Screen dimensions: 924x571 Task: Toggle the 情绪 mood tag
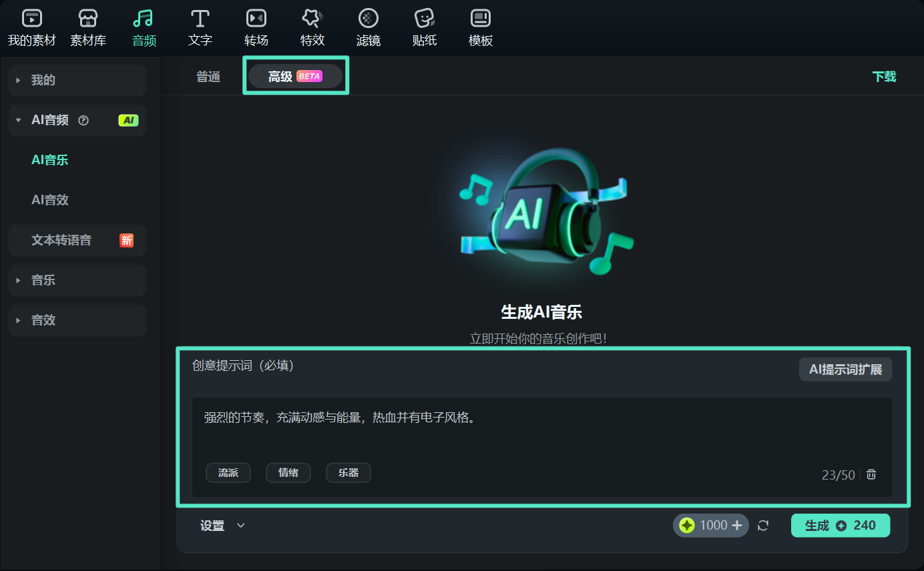click(x=288, y=472)
